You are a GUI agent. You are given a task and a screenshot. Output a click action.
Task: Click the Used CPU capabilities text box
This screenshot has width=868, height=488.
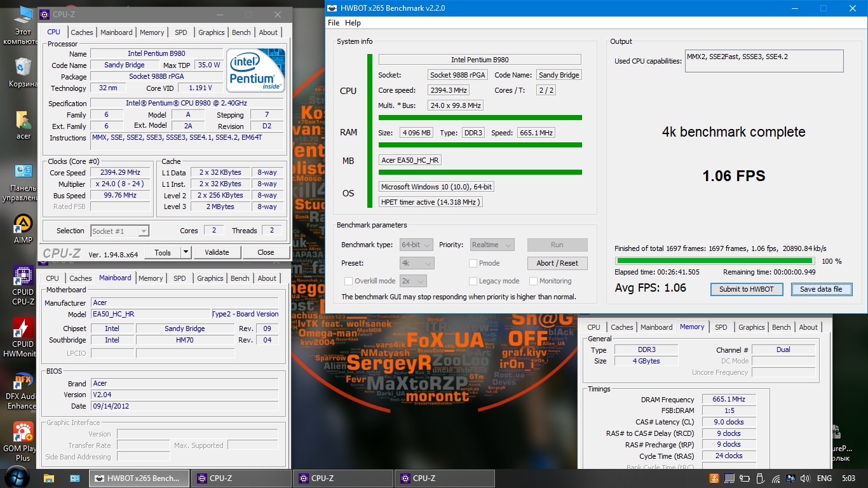click(x=764, y=61)
